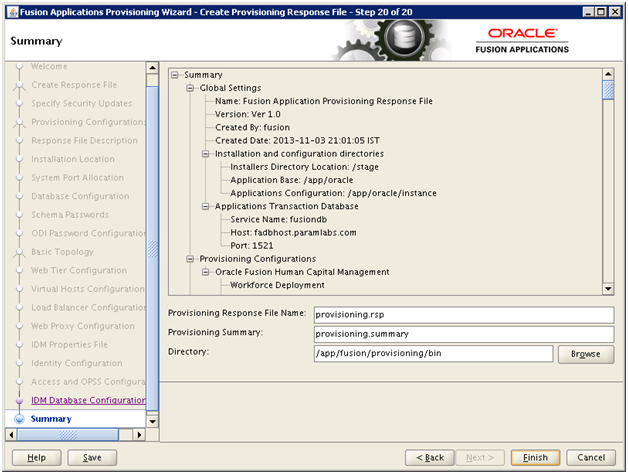Select Application Base: /app/oracle row
Screen dimensions: 628x474
[292, 180]
